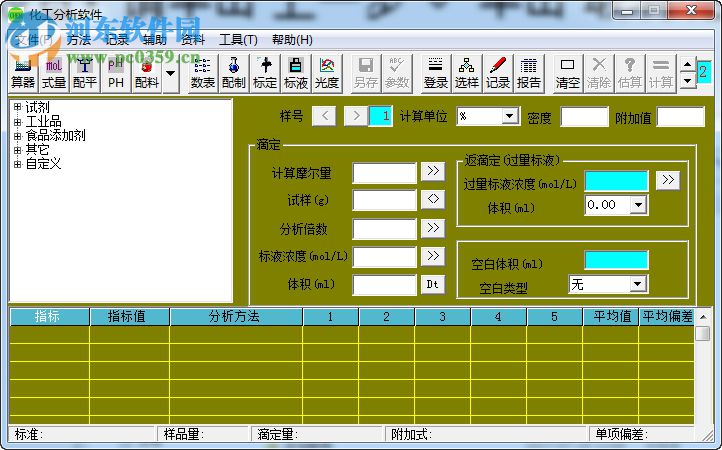Click the 分析方法 column header
The width and height of the screenshot is (722, 450).
(x=236, y=317)
